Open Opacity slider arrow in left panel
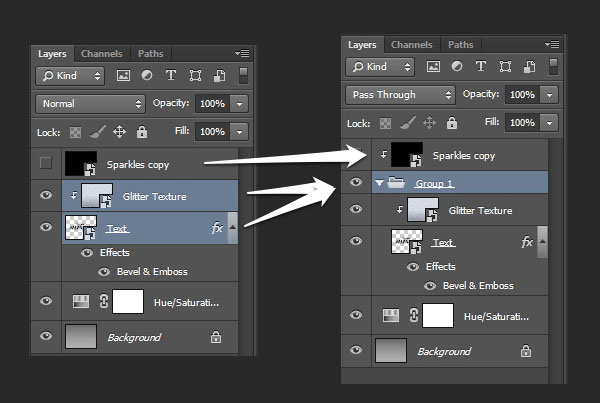 239,104
